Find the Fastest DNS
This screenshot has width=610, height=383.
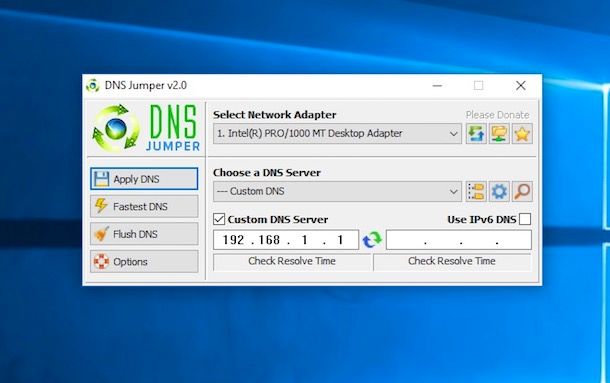tap(144, 206)
